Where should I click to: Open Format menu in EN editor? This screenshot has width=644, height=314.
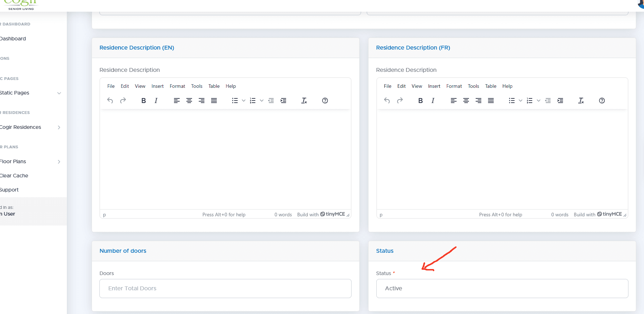pos(178,86)
